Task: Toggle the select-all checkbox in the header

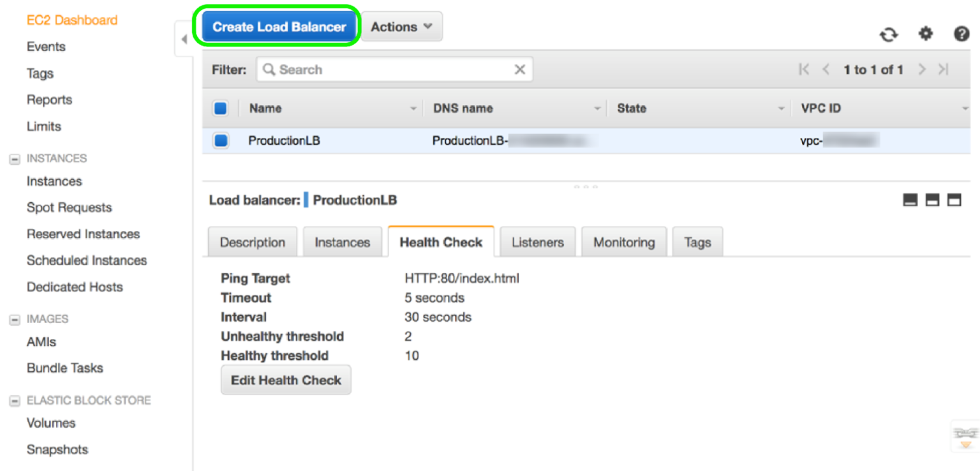Action: point(219,108)
